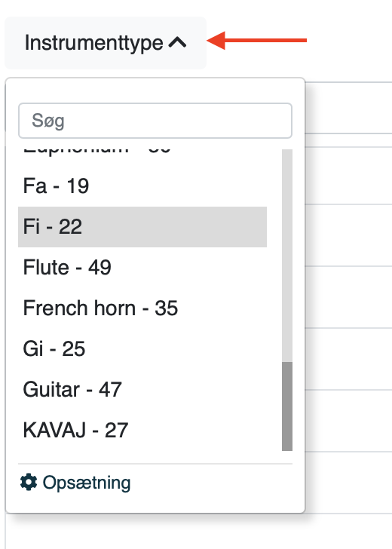The image size is (392, 549).
Task: Choose the highlighted Fi - 22 option
Action: click(x=142, y=226)
